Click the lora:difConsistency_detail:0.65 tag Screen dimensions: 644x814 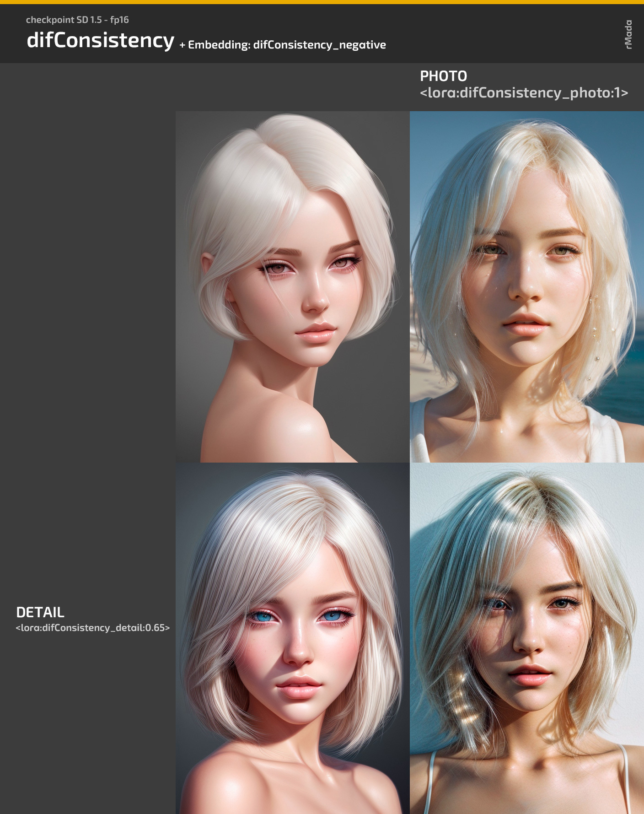tap(93, 628)
